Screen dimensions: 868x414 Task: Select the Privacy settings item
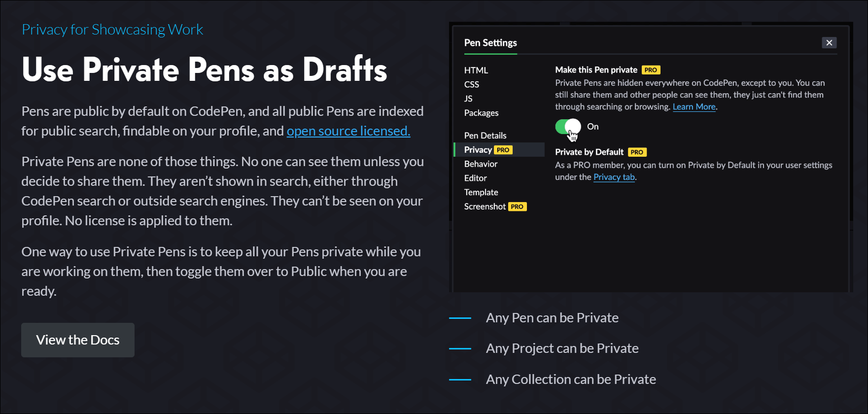point(499,150)
